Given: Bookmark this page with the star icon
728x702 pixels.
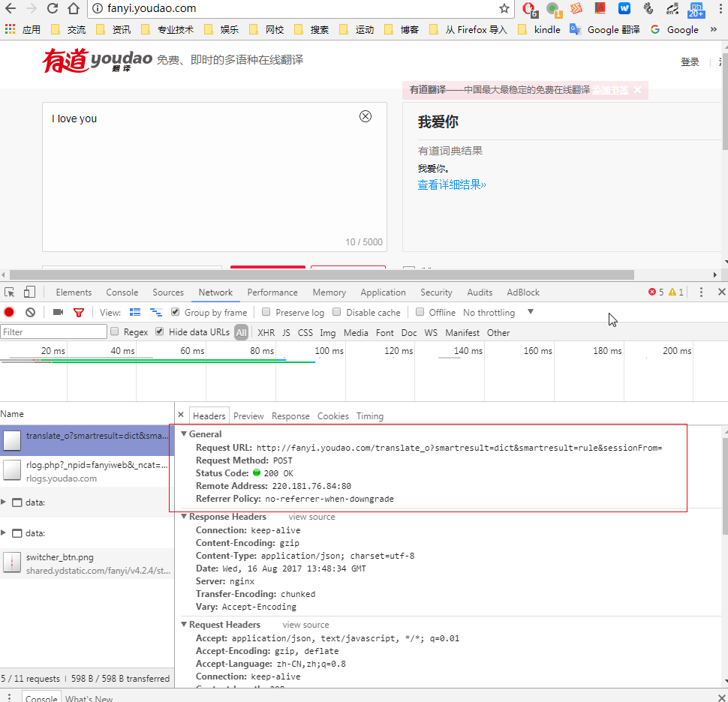Looking at the screenshot, I should [x=504, y=9].
